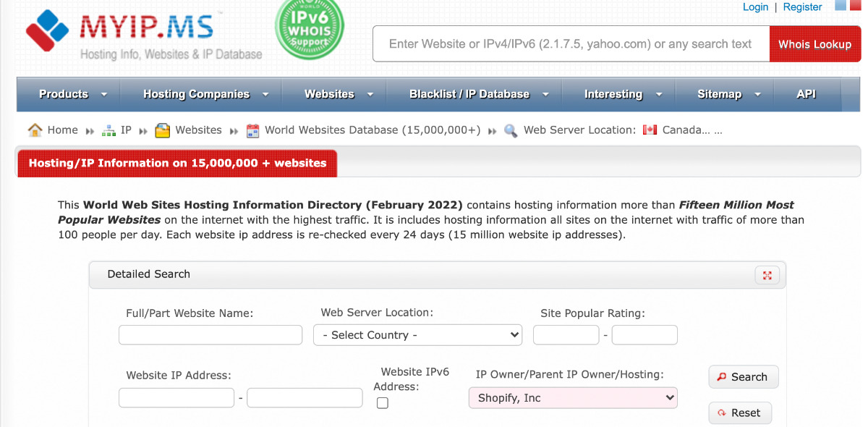868x427 pixels.
Task: Click the magnifier icon before Web Server Location
Action: (x=511, y=131)
